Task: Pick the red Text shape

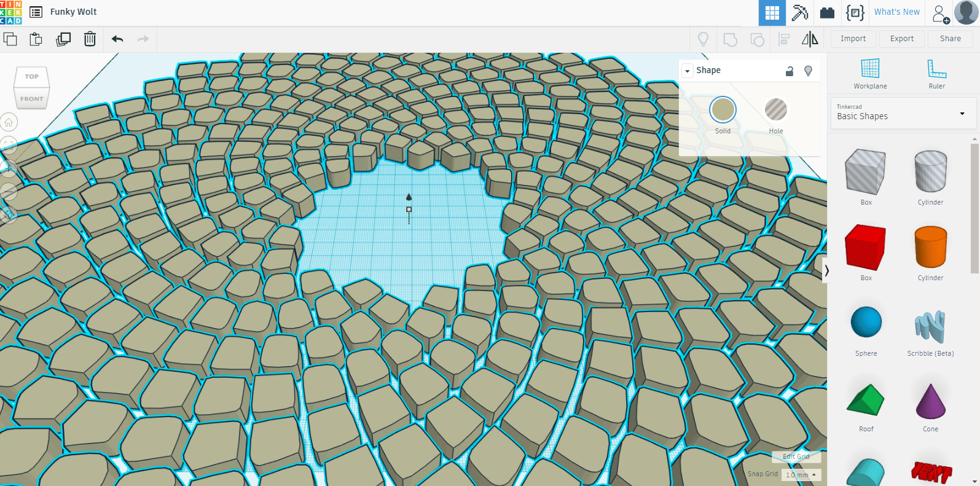Action: point(931,472)
